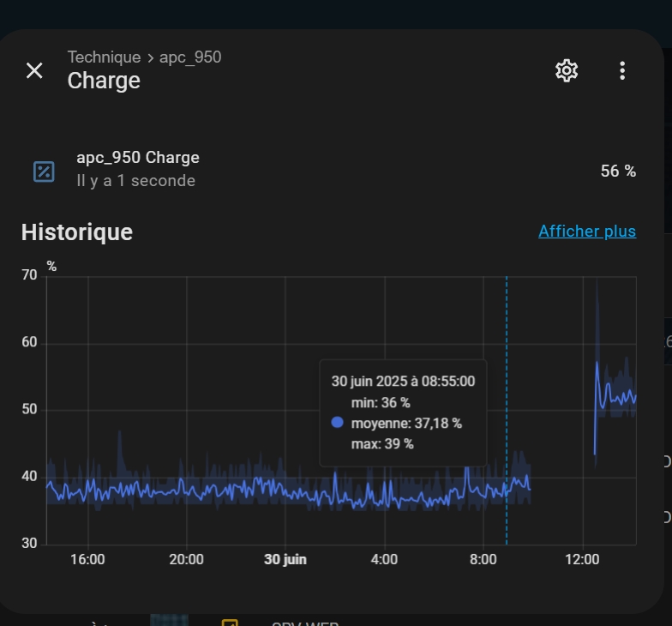This screenshot has height=626, width=672.
Task: Click the 12:00 time axis label
Action: coord(582,559)
